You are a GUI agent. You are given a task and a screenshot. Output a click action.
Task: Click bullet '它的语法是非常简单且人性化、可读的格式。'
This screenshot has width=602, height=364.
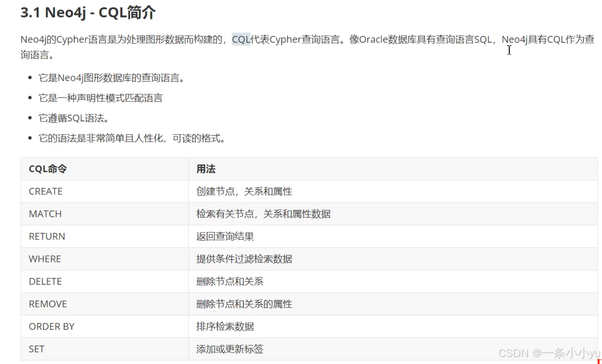132,139
